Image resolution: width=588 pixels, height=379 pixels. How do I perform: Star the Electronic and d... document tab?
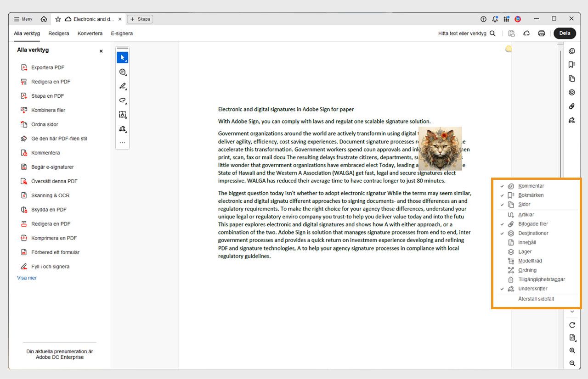pos(58,19)
